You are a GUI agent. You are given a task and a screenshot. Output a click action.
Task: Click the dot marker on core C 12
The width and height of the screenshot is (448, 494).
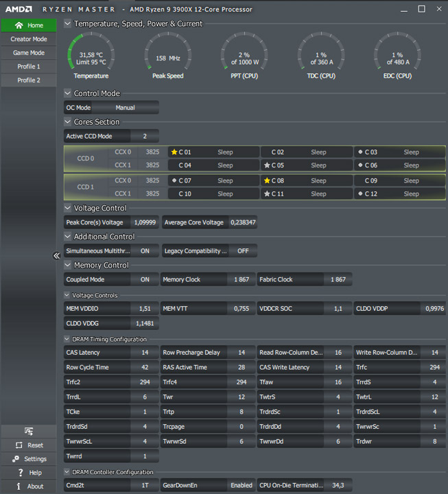360,193
